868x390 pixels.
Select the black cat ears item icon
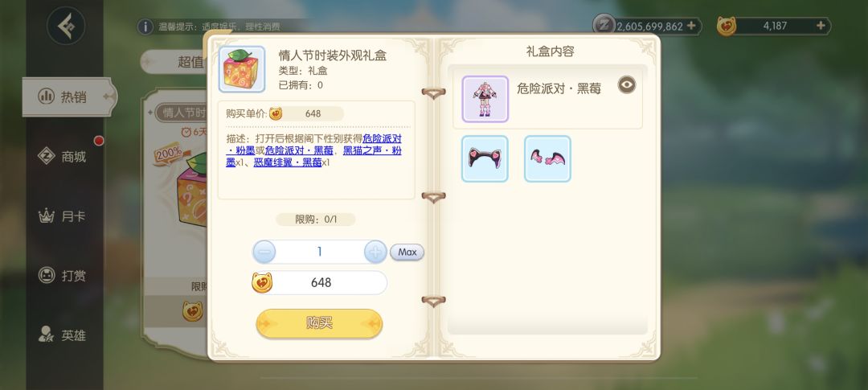click(485, 158)
